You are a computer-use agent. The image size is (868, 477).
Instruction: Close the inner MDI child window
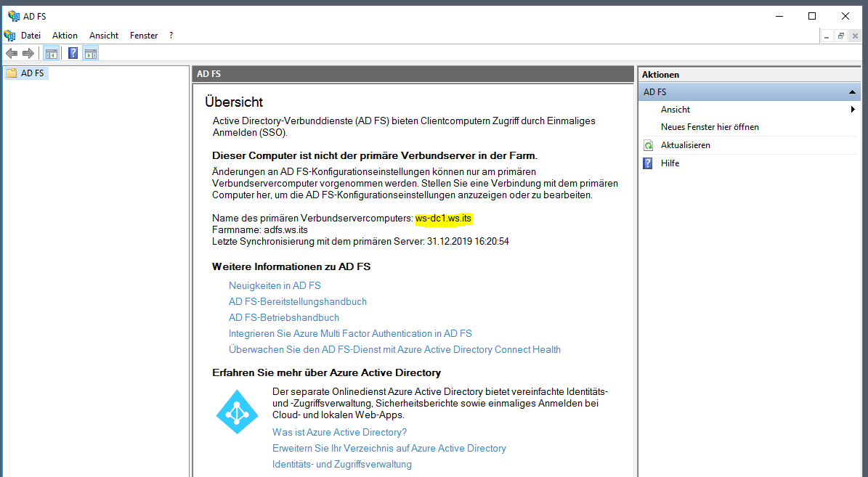pyautogui.click(x=855, y=36)
